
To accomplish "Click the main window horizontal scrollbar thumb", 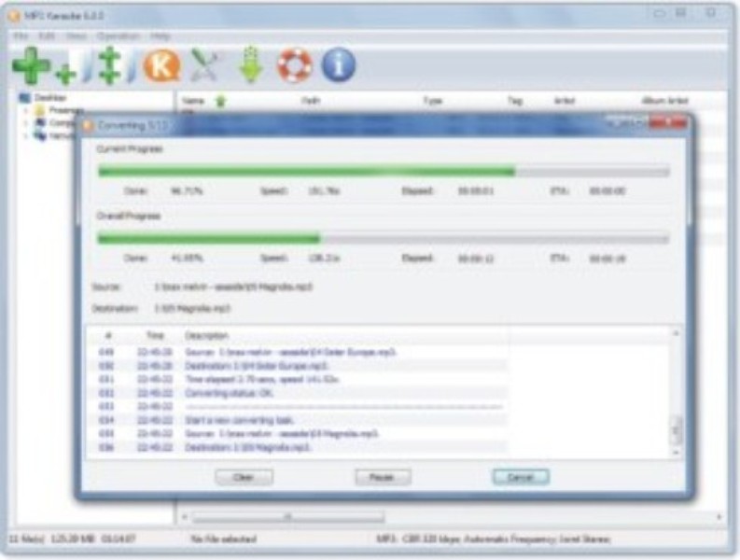I will point(288,517).
